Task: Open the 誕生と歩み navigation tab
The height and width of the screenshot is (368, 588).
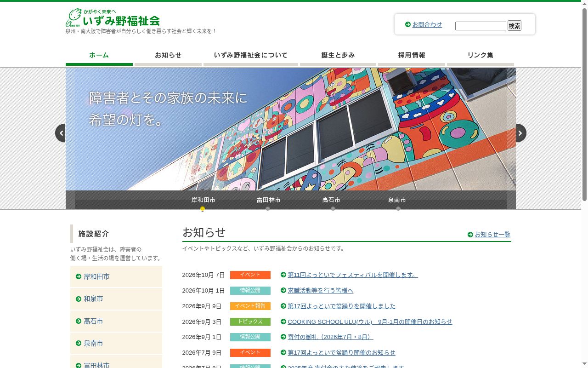Action: [338, 56]
